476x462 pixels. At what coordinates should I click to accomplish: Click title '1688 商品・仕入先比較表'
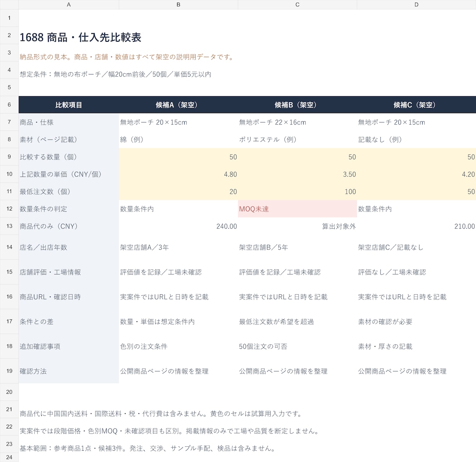(x=80, y=37)
